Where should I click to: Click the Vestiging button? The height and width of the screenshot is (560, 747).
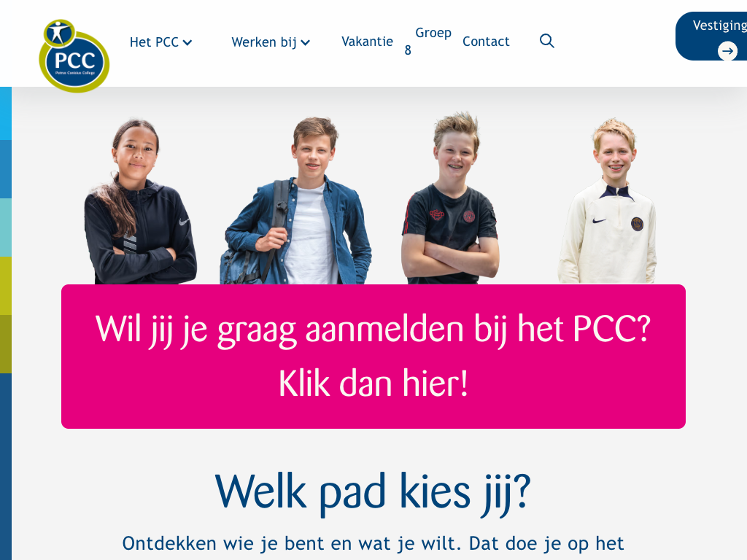[x=711, y=36]
